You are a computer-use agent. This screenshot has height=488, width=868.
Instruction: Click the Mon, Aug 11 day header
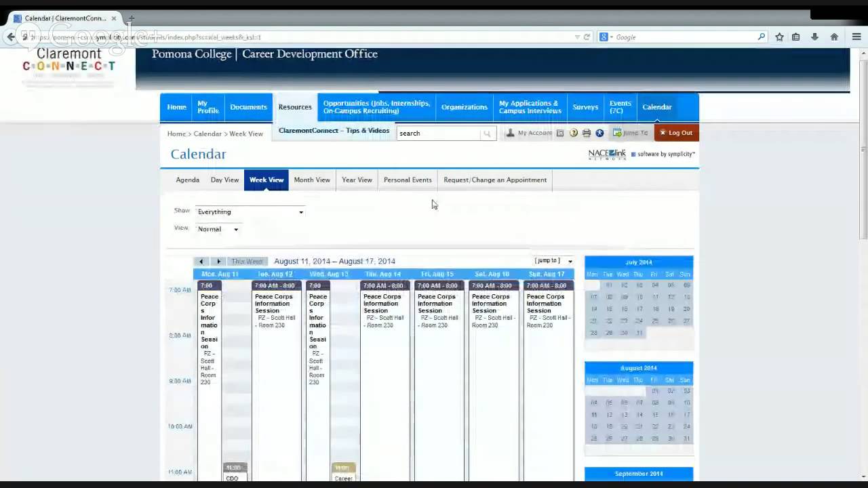pyautogui.click(x=220, y=274)
